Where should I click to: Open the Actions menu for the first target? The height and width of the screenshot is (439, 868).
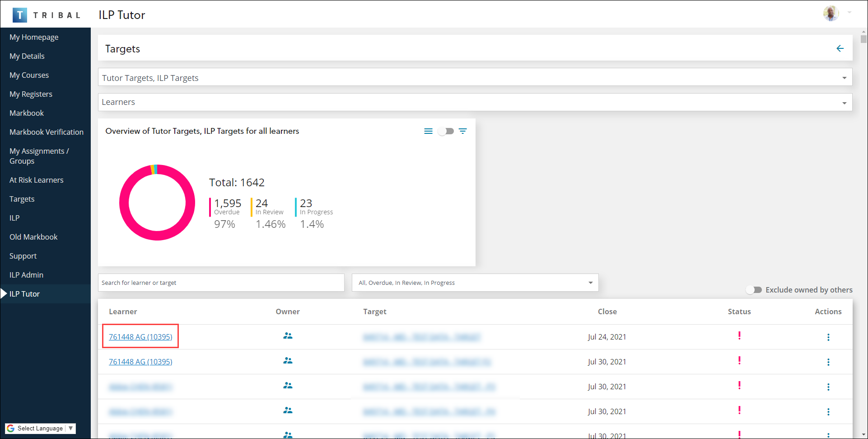828,337
